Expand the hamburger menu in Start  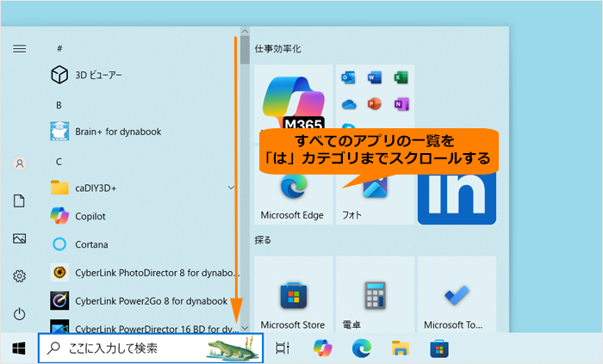[20, 49]
